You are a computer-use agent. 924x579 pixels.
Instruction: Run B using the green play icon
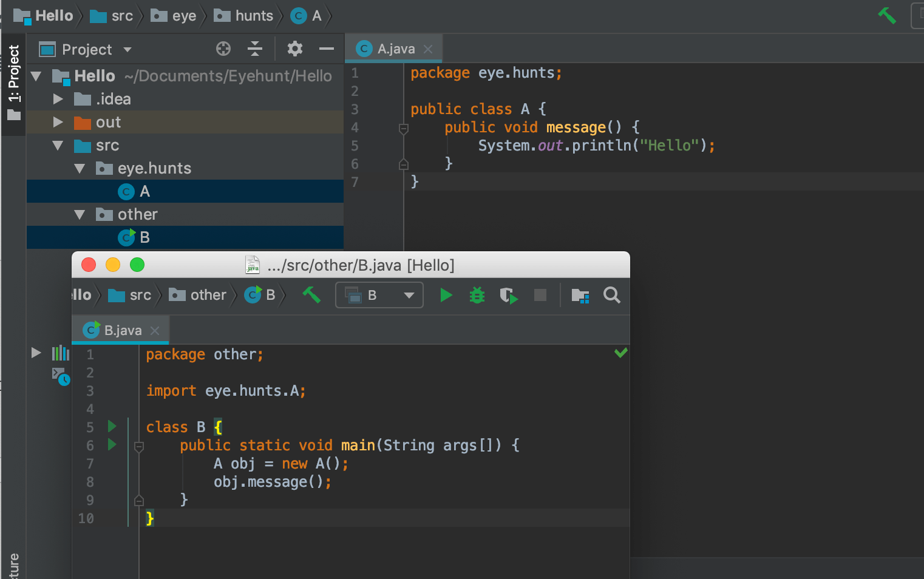[446, 295]
